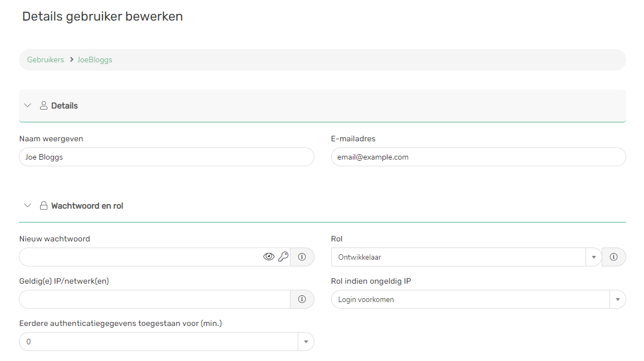Click into the Nieuw wachtwoord field

[139, 257]
